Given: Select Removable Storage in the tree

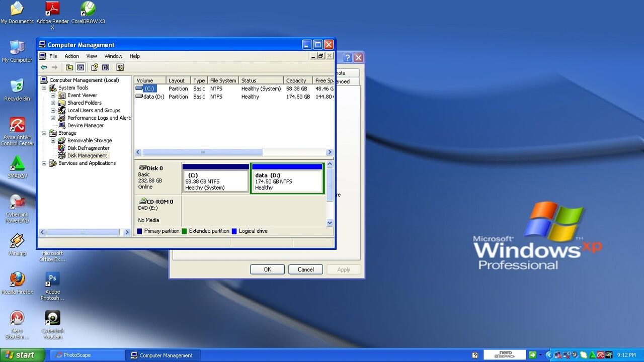Looking at the screenshot, I should (90, 140).
